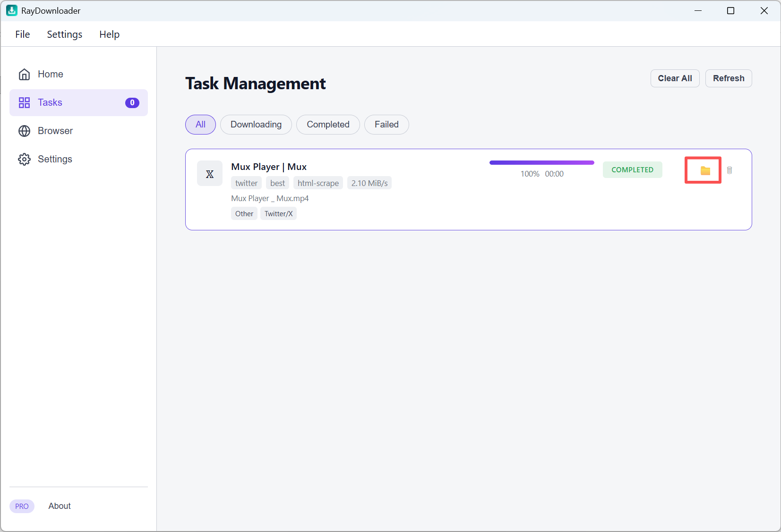The image size is (781, 532).
Task: Click the '00:00' remaining time text
Action: (x=554, y=174)
